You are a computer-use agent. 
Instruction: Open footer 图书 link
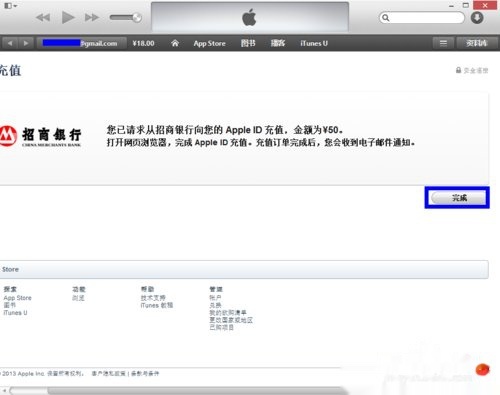point(9,305)
